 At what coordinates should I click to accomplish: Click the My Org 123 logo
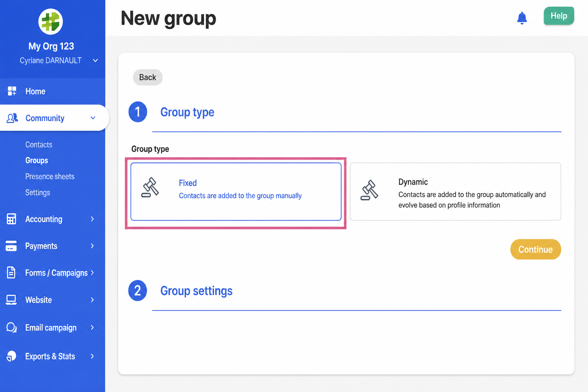click(x=51, y=21)
